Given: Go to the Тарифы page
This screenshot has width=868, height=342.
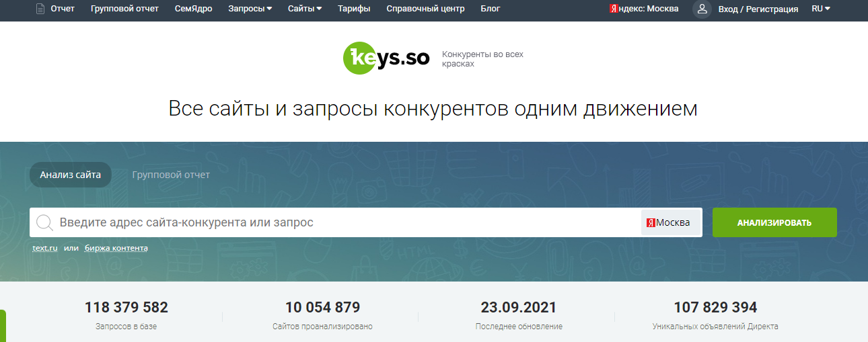Looking at the screenshot, I should [354, 9].
